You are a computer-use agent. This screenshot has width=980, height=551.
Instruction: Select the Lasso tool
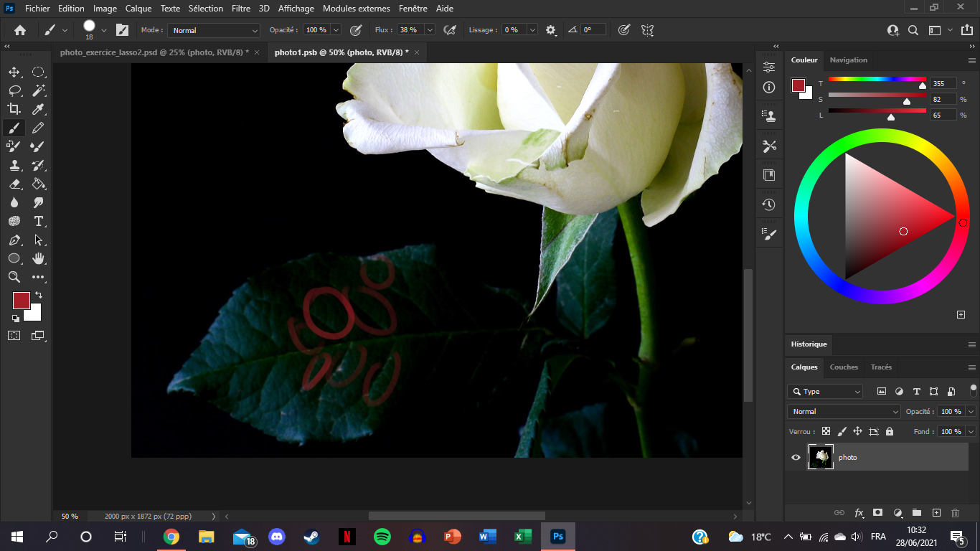pos(14,90)
